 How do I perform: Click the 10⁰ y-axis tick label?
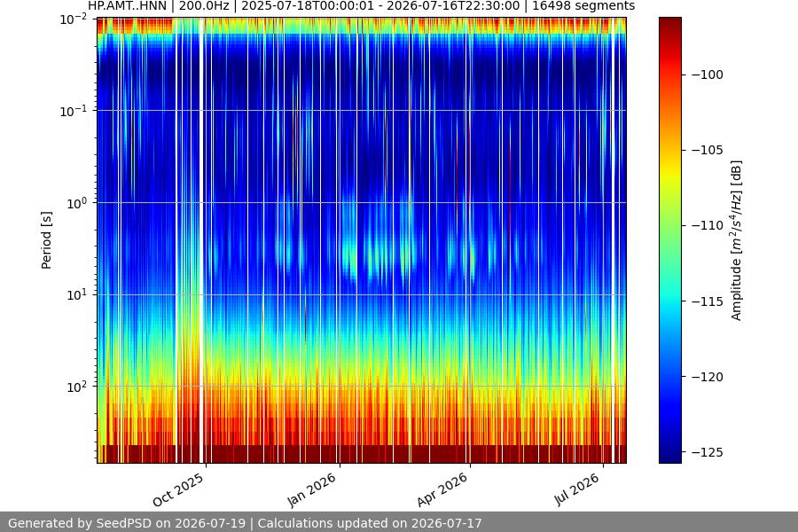77,203
